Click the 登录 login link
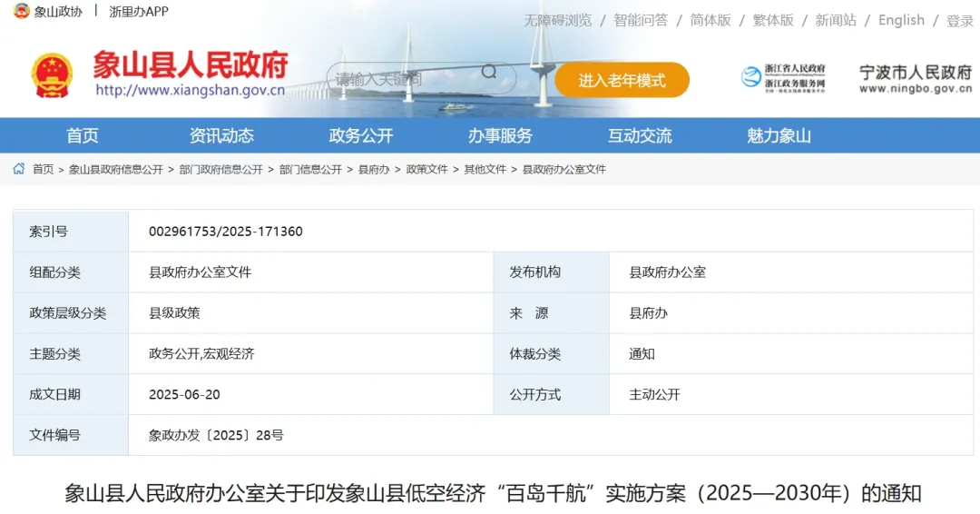The height and width of the screenshot is (514, 980). pos(960,21)
